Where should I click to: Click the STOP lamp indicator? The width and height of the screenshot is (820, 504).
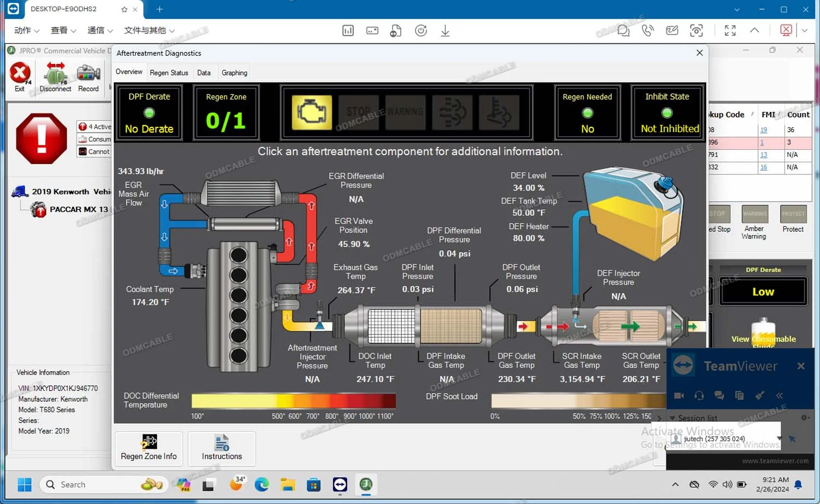(359, 113)
